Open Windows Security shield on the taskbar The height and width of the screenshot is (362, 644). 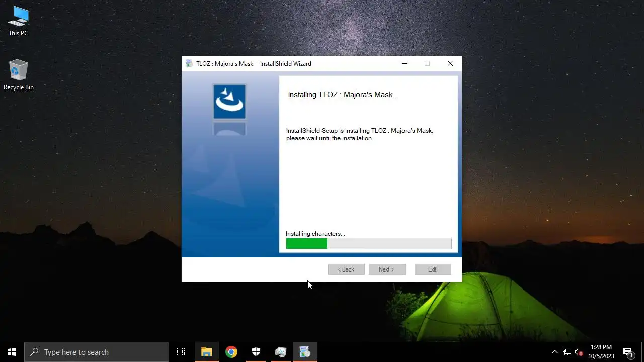[256, 352]
